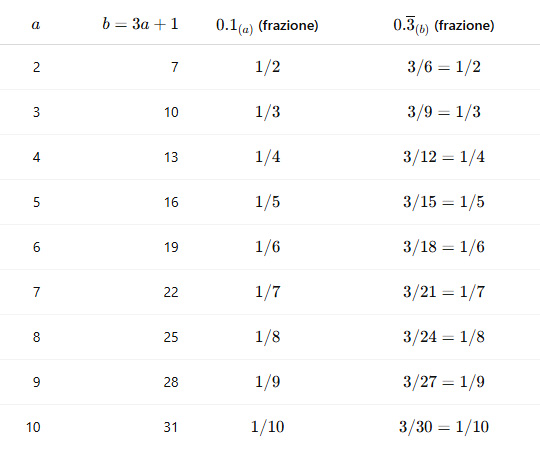Select the cell showing 3/6 = 1/2

444,67
